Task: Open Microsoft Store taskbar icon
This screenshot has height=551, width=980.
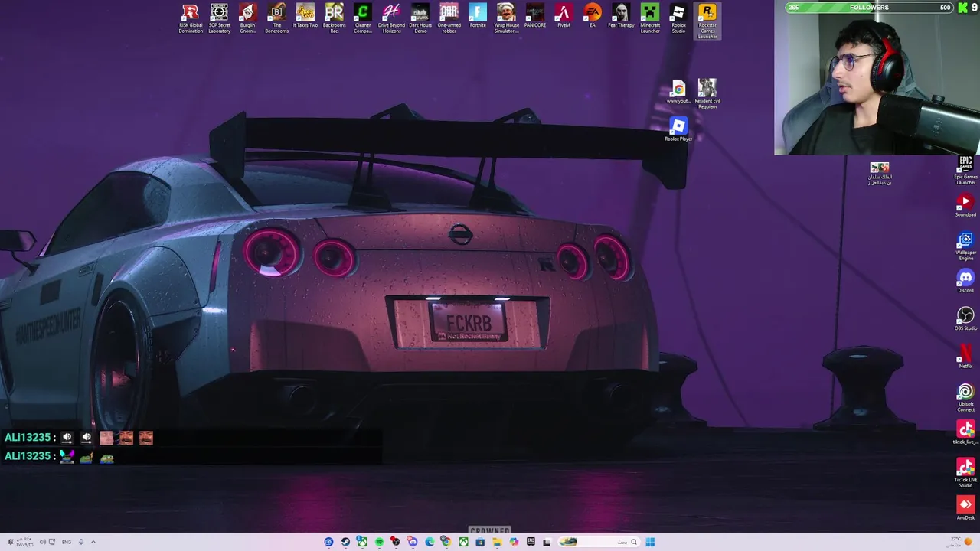Action: [480, 542]
